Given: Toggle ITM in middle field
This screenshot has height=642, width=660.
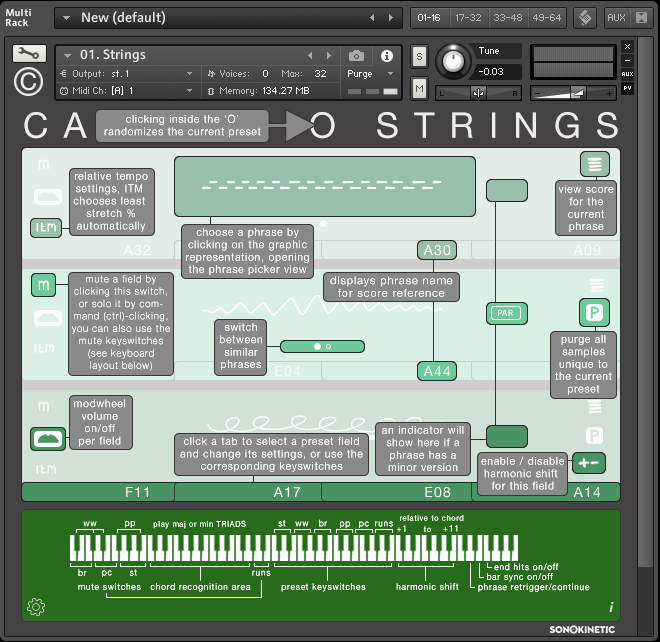Looking at the screenshot, I should (44, 349).
